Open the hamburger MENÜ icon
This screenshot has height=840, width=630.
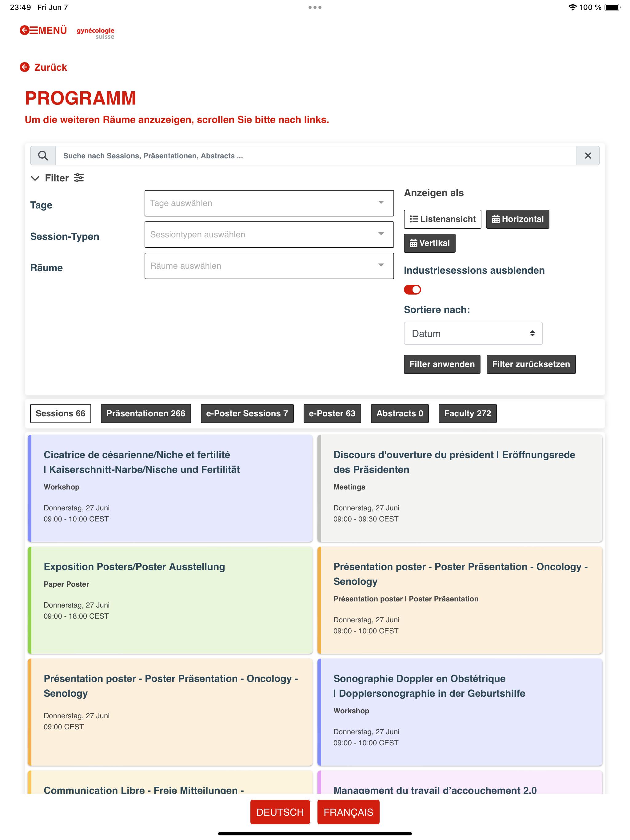(x=34, y=30)
